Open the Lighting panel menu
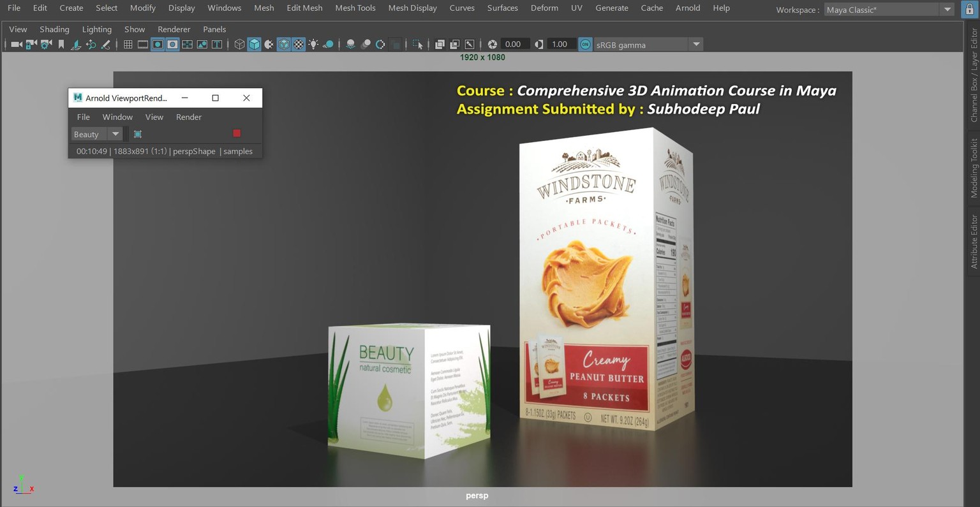 click(x=97, y=29)
